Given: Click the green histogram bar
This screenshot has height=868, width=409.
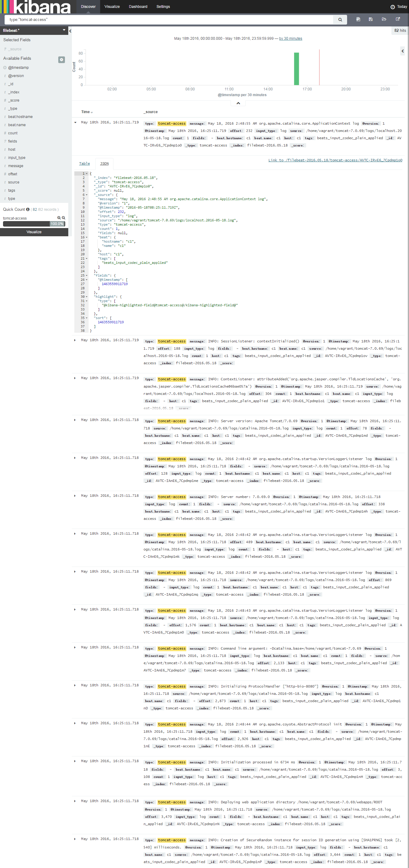Looking at the screenshot, I should click(x=296, y=69).
